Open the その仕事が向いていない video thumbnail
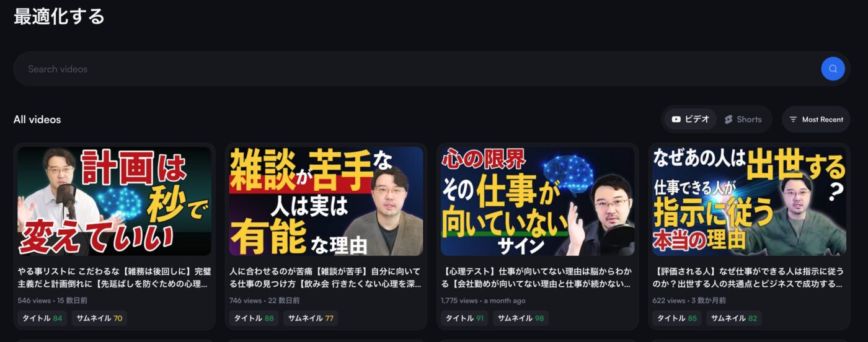Screen dimensions: 868x342 538,201
